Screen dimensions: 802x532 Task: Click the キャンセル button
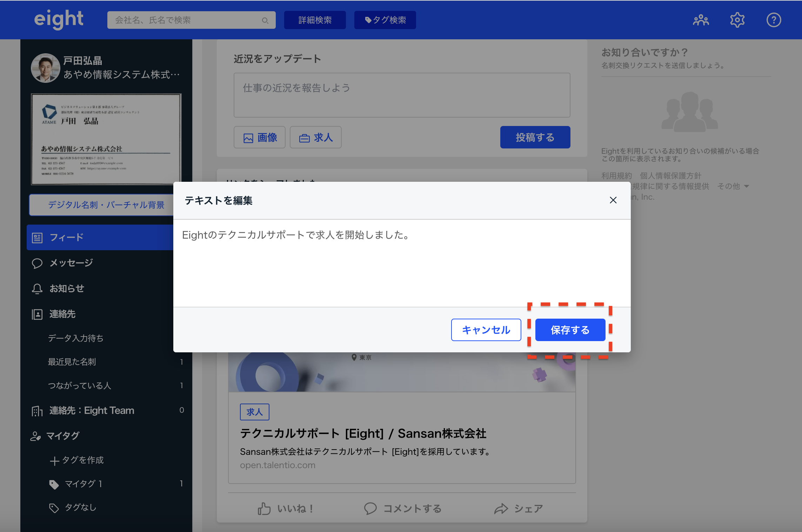coord(486,330)
